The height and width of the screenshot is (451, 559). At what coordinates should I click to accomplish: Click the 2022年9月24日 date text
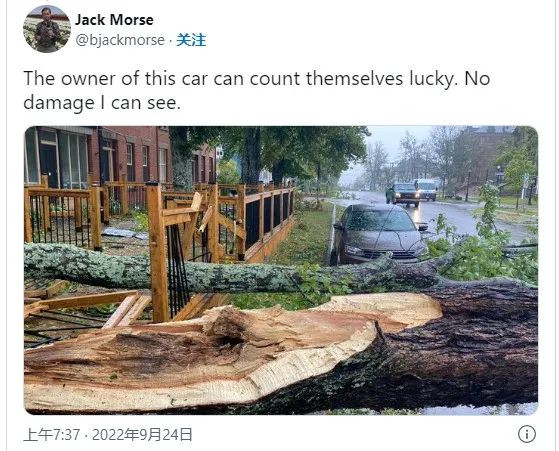[142, 435]
